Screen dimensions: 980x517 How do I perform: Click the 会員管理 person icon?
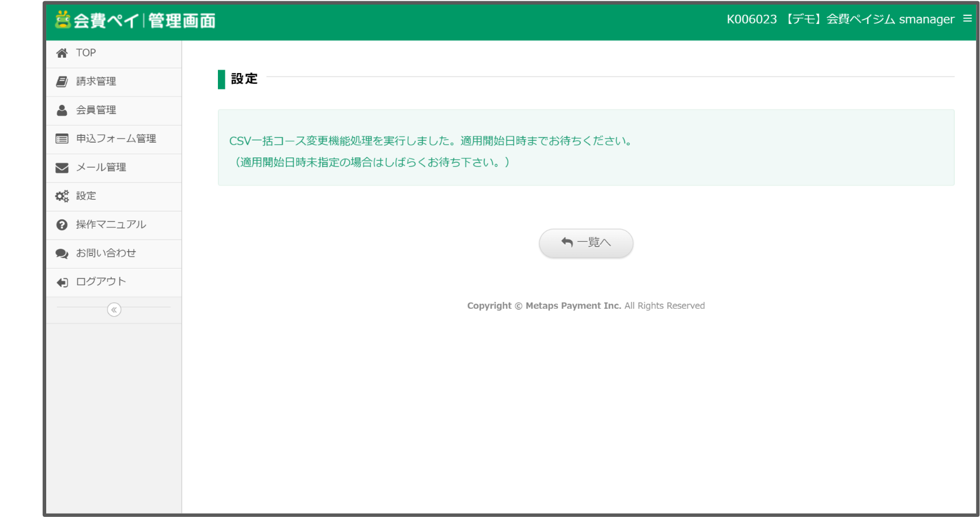point(62,110)
